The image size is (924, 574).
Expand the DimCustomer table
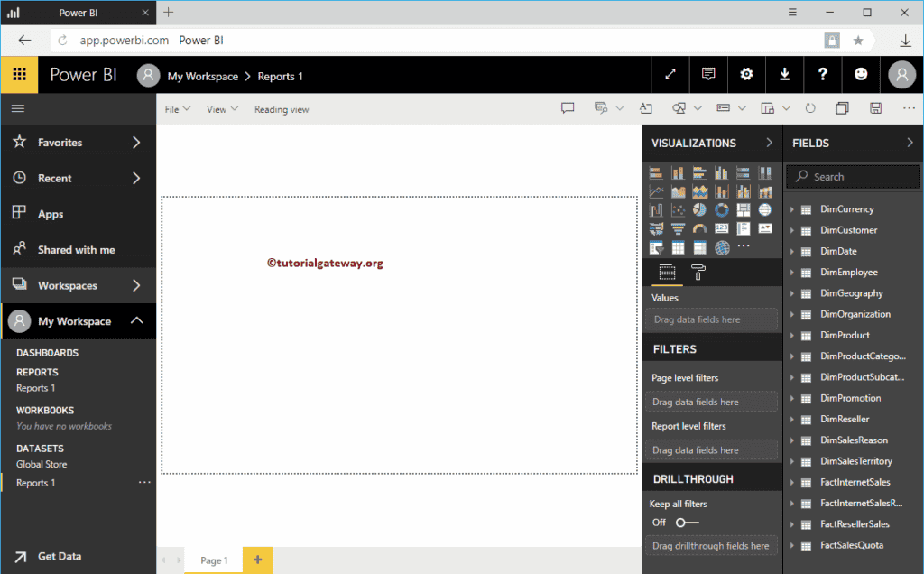coord(792,230)
